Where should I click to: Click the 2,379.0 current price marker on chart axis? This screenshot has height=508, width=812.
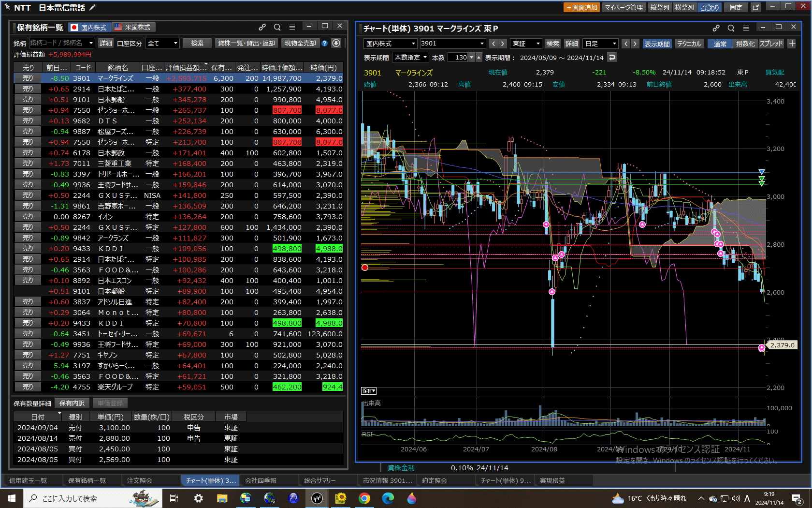point(782,345)
